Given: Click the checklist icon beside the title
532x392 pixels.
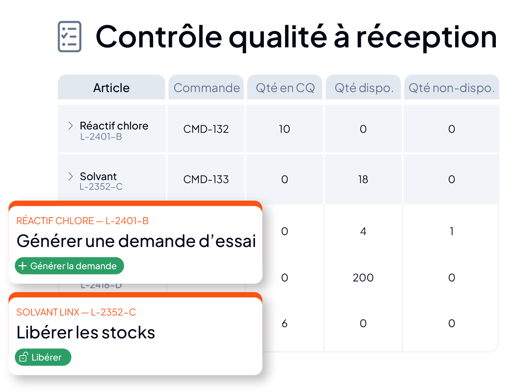Looking at the screenshot, I should click(x=70, y=36).
